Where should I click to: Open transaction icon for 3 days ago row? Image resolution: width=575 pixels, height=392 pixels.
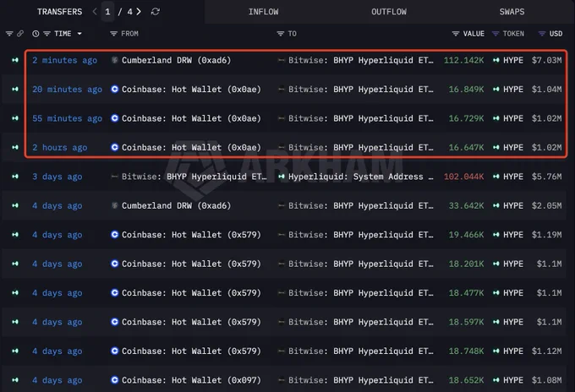[x=15, y=177]
